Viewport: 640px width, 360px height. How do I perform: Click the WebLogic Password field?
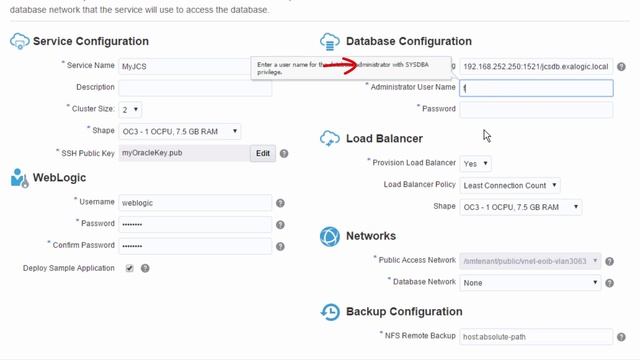[195, 224]
